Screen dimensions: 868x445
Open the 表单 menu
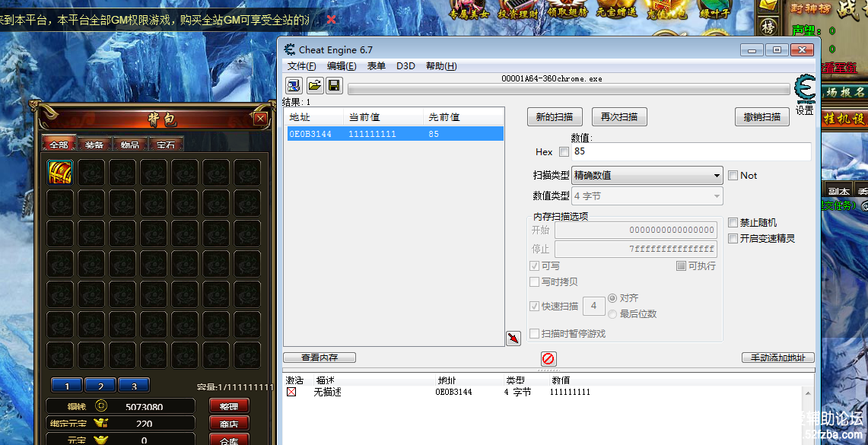pos(376,66)
